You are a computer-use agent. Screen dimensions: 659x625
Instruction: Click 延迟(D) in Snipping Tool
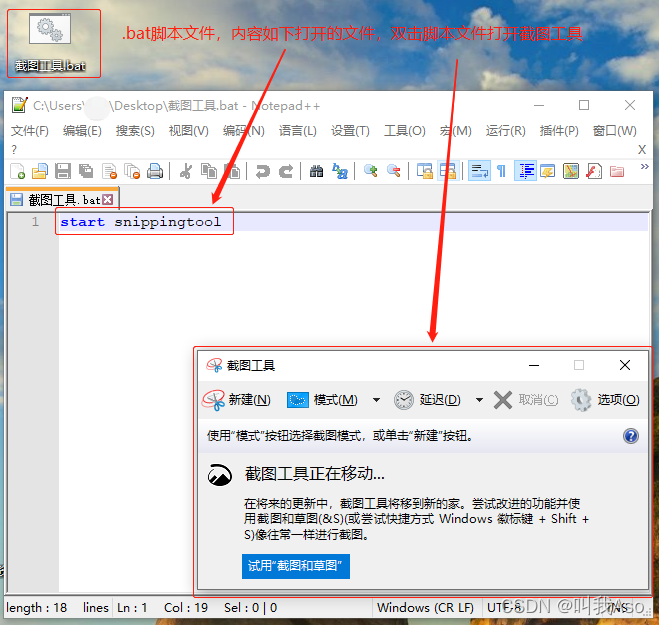pos(427,399)
